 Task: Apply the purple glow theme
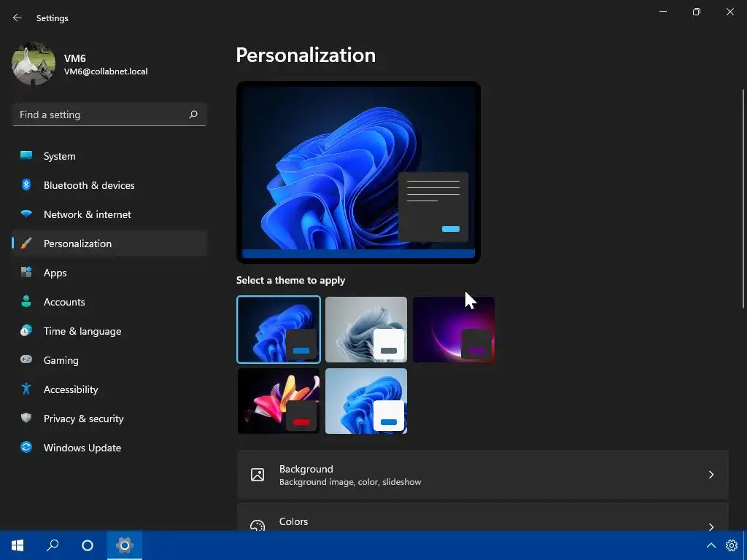pos(454,330)
